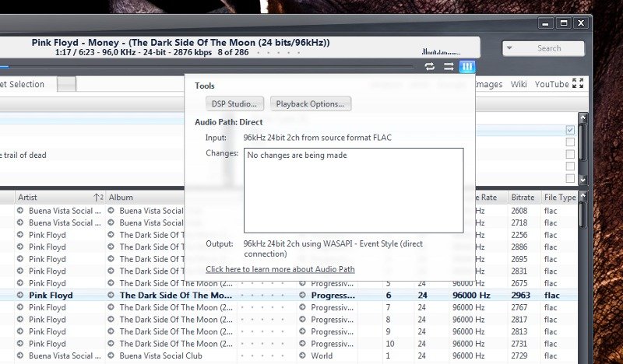
Task: Click the artist arrow icon in bitrate 2831 row
Action: coord(20,271)
